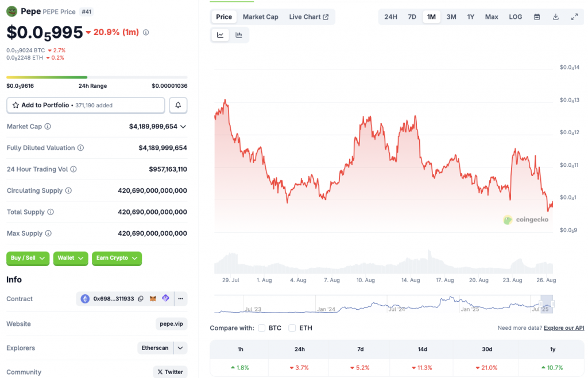
Task: Open more contract options ellipsis
Action: 181,299
